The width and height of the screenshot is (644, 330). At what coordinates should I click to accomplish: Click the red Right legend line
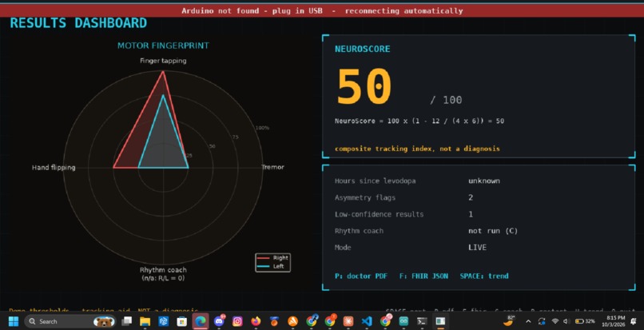point(263,257)
